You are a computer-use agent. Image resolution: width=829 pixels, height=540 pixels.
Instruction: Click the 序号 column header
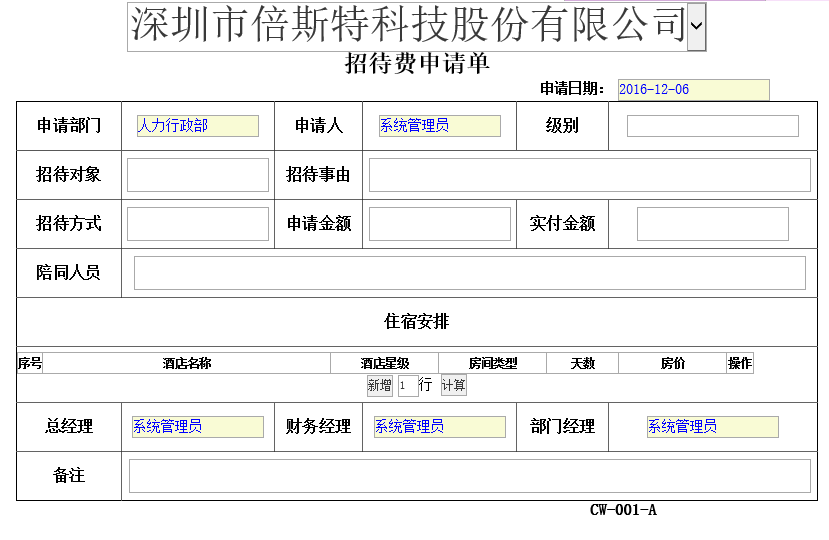[30, 363]
